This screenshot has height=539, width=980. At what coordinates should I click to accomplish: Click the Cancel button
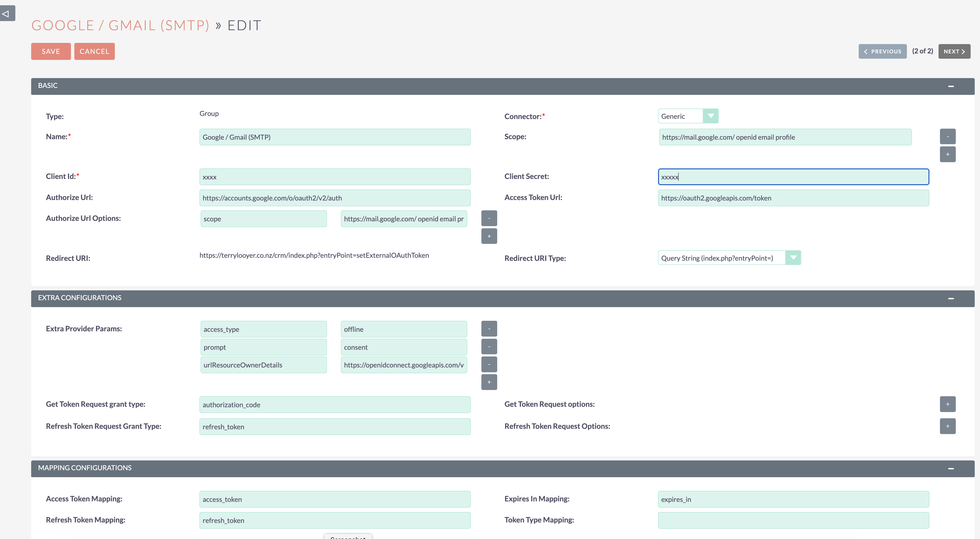pos(94,51)
